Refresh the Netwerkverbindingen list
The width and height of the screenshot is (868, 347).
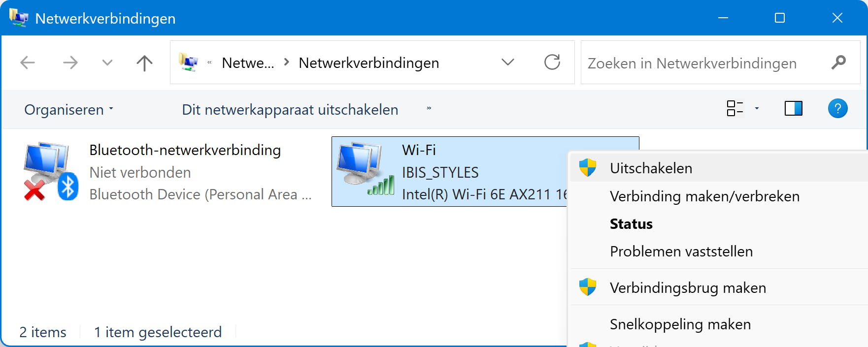point(552,63)
